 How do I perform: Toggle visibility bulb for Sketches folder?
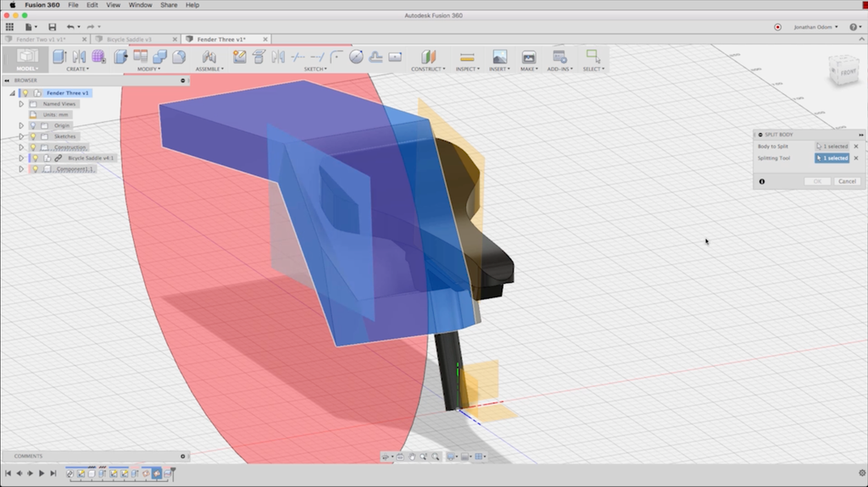[x=33, y=136]
